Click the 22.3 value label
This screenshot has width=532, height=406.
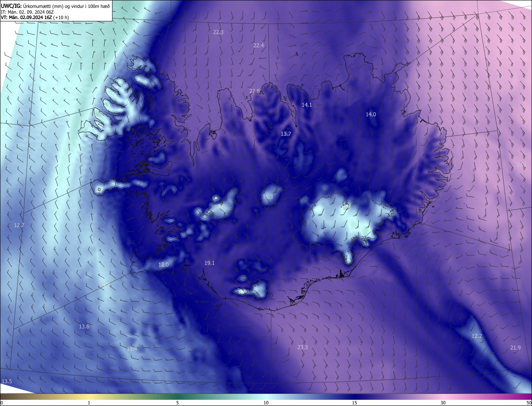tap(218, 32)
